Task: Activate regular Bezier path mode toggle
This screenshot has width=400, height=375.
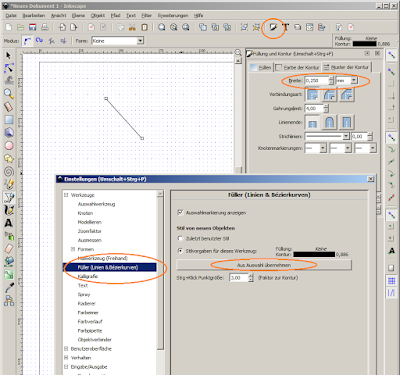Action: pos(27,41)
